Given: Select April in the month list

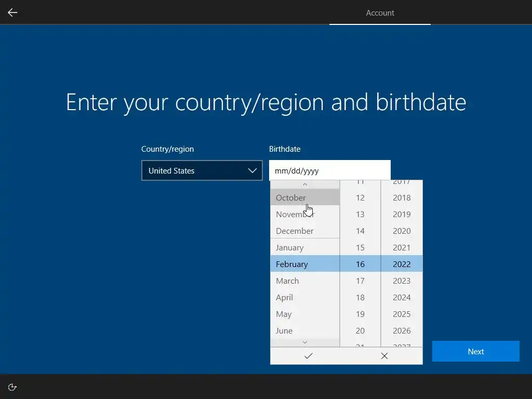Looking at the screenshot, I should (304, 297).
